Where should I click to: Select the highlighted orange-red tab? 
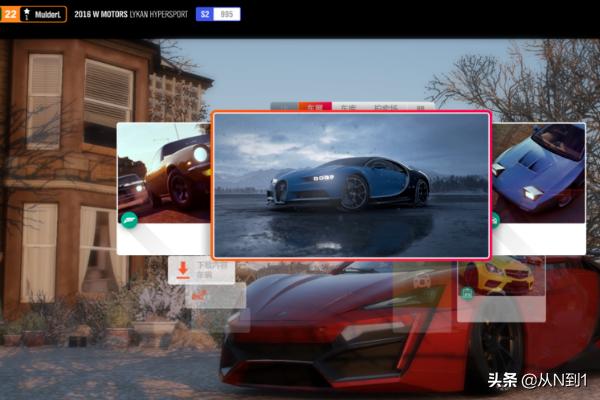pyautogui.click(x=315, y=107)
